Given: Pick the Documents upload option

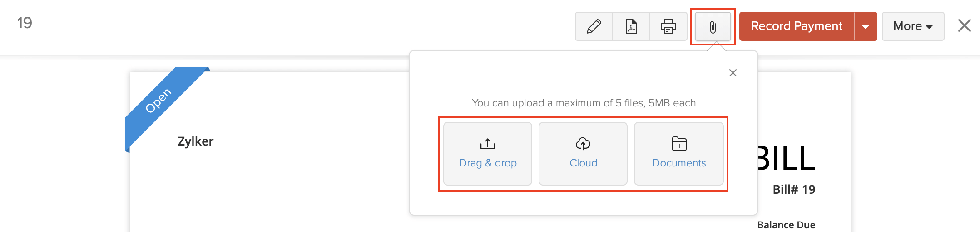Looking at the screenshot, I should pyautogui.click(x=679, y=154).
